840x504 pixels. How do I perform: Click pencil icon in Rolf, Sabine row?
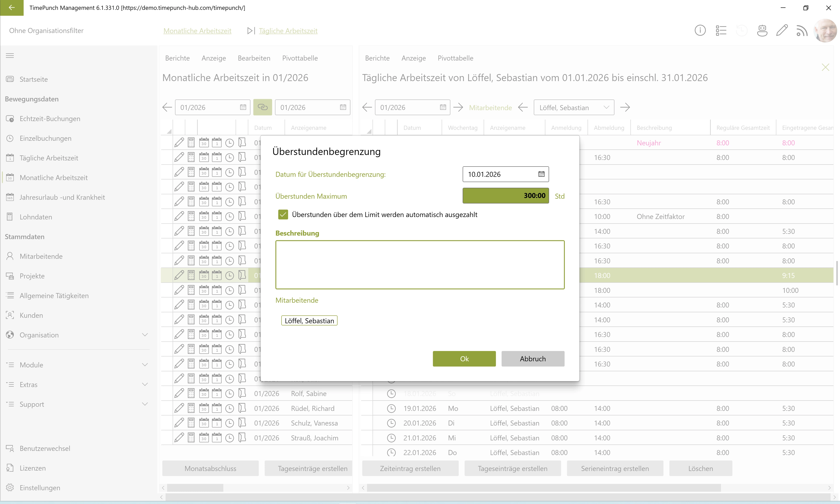179,394
